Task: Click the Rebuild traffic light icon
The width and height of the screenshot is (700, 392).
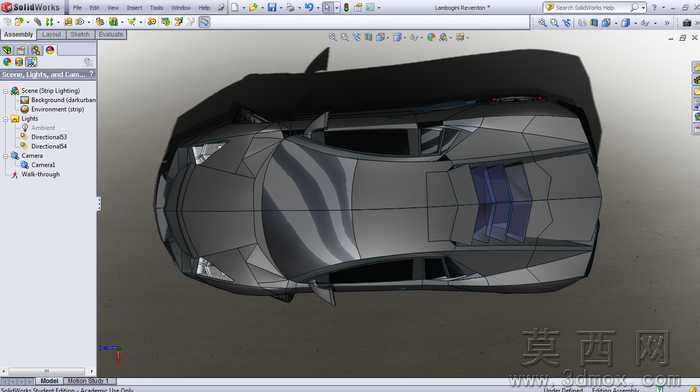Action: tap(346, 8)
